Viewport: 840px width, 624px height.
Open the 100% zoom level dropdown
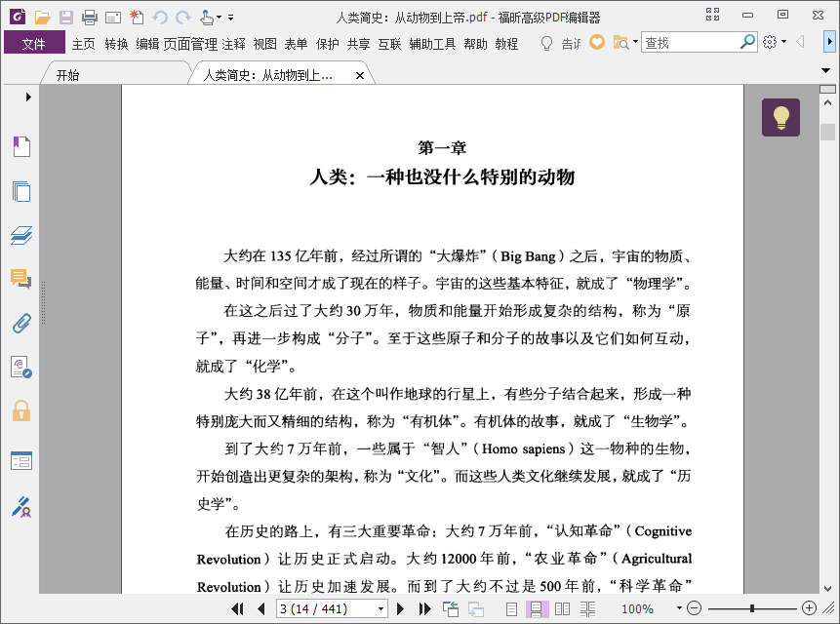coord(679,608)
